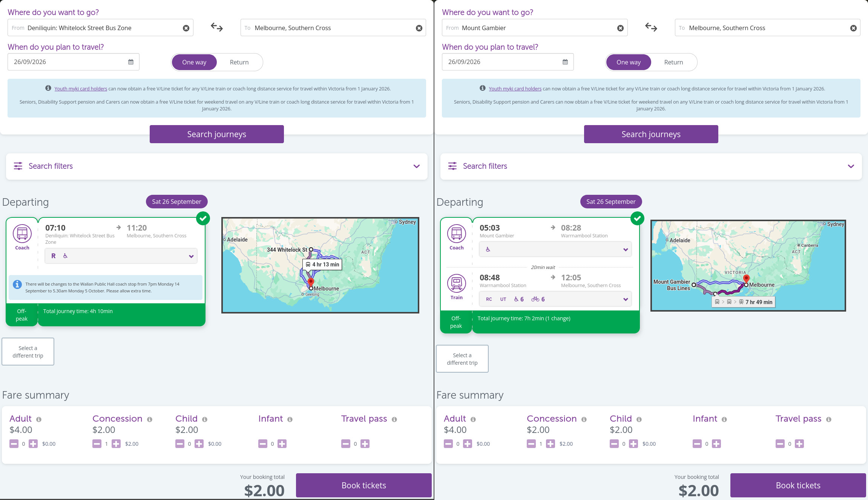Clear the Deniliquin Whitelock Street from field
The image size is (868, 500).
click(186, 28)
